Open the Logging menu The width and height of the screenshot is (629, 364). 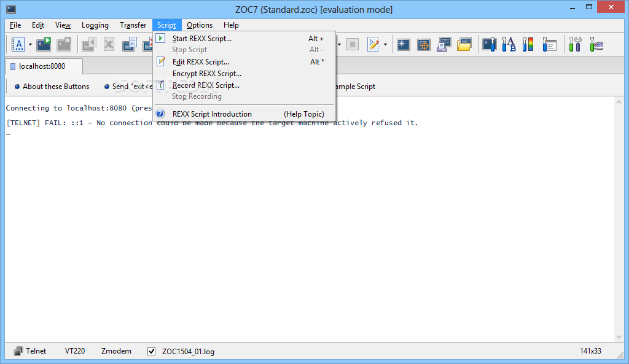(x=95, y=25)
